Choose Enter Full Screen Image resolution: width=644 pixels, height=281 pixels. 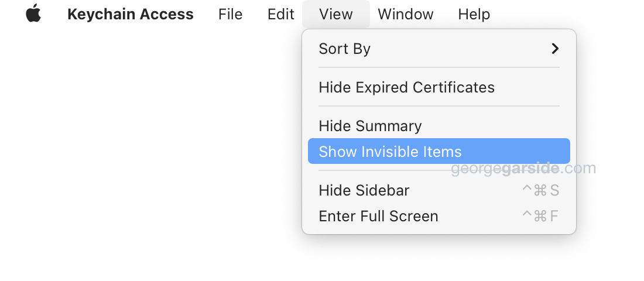[439, 215]
